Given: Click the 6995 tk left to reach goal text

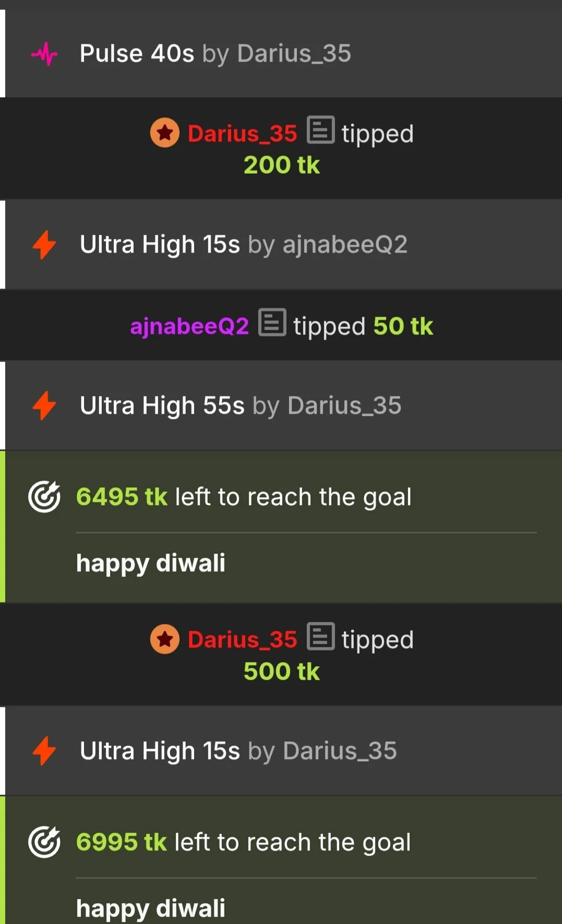Looking at the screenshot, I should 243,842.
